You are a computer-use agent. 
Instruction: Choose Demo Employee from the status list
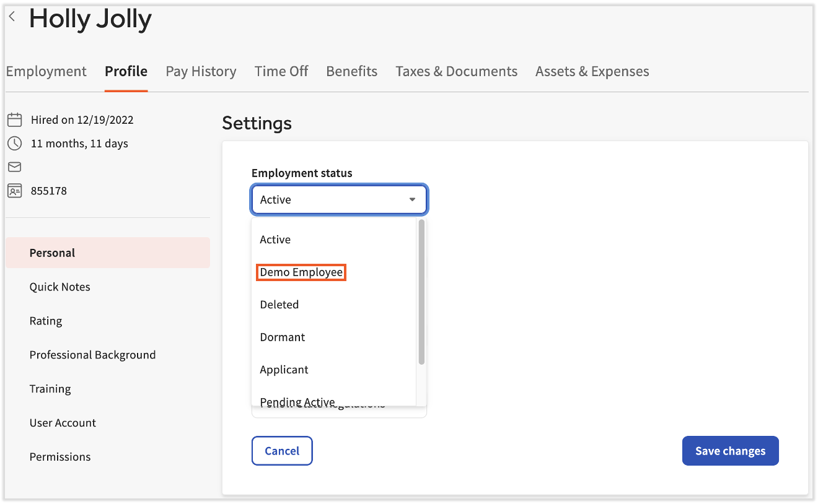pos(301,272)
